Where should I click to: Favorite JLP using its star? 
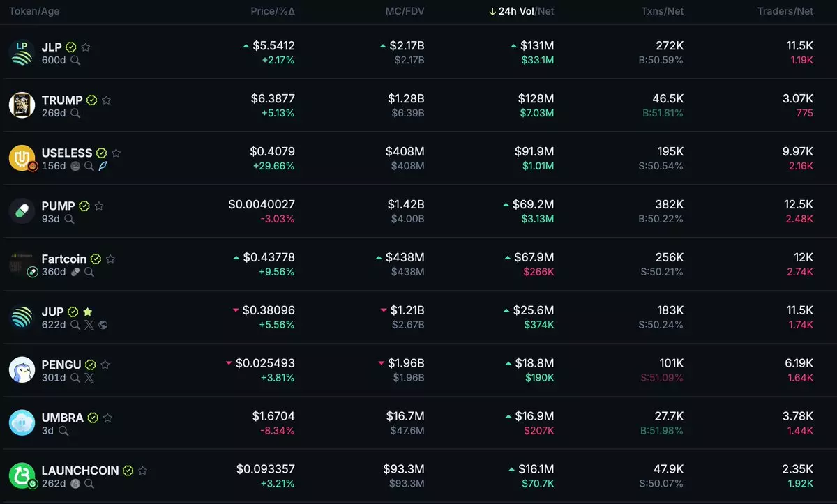[x=86, y=47]
